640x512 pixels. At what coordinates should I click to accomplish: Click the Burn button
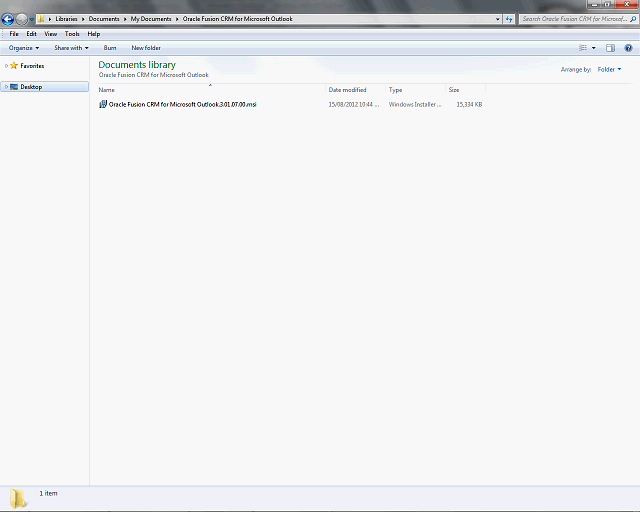click(x=110, y=48)
